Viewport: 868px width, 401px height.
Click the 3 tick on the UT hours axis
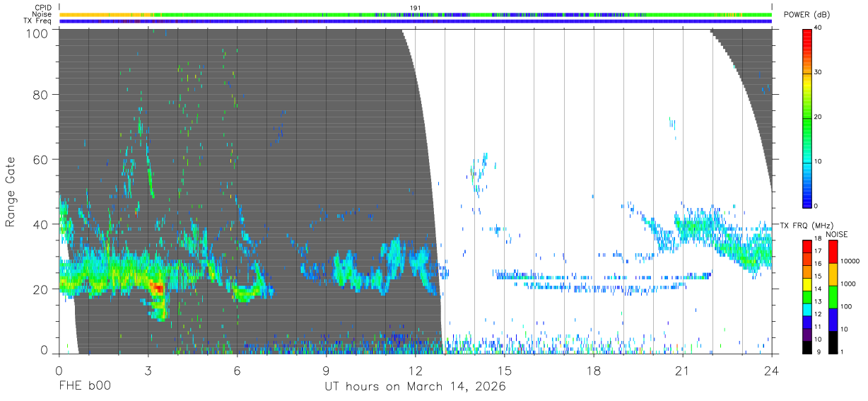point(148,371)
